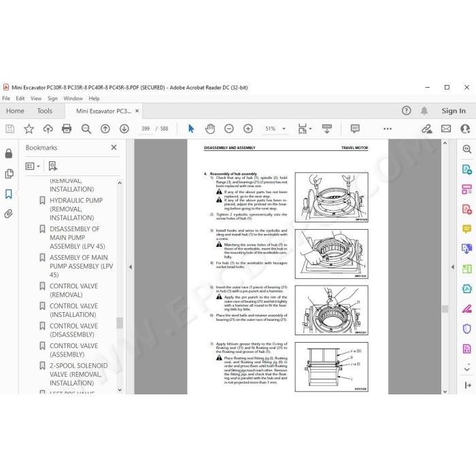Click bookmarks panel scrollbar thumb

[x=120, y=323]
